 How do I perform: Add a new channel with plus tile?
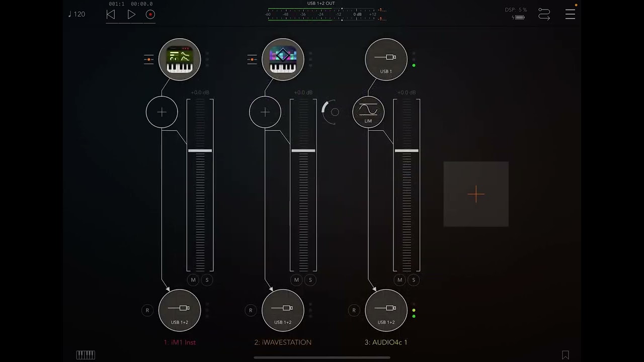pos(476,194)
